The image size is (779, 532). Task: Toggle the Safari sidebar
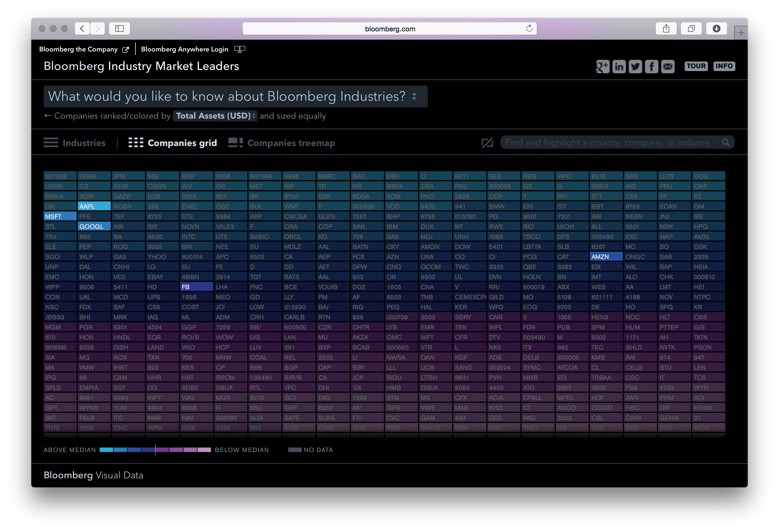coord(119,29)
